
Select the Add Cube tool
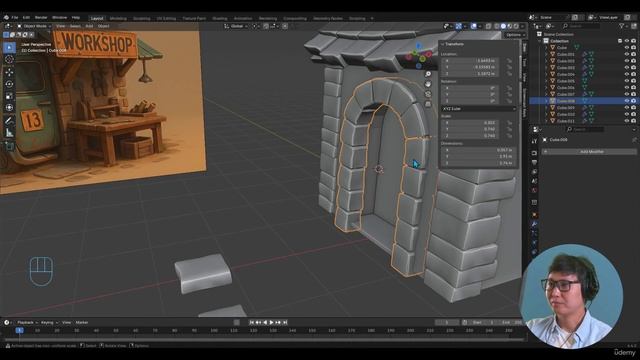click(9, 146)
